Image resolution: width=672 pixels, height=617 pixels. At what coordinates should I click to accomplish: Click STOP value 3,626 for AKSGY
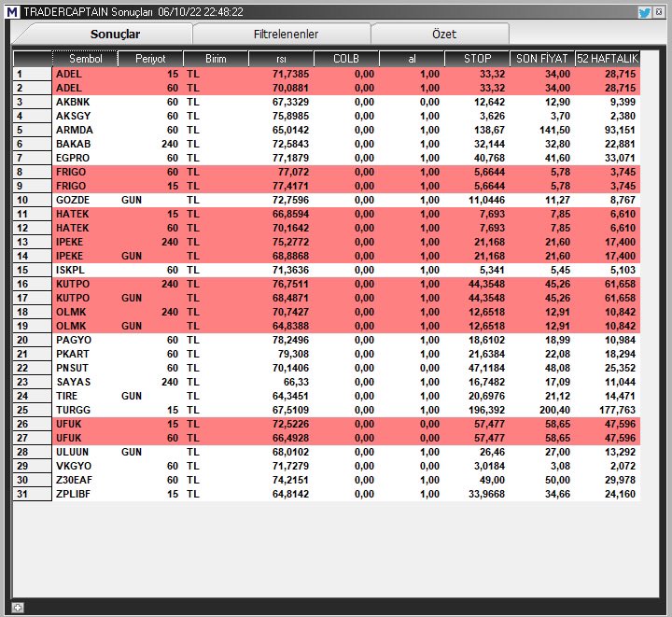tap(493, 116)
